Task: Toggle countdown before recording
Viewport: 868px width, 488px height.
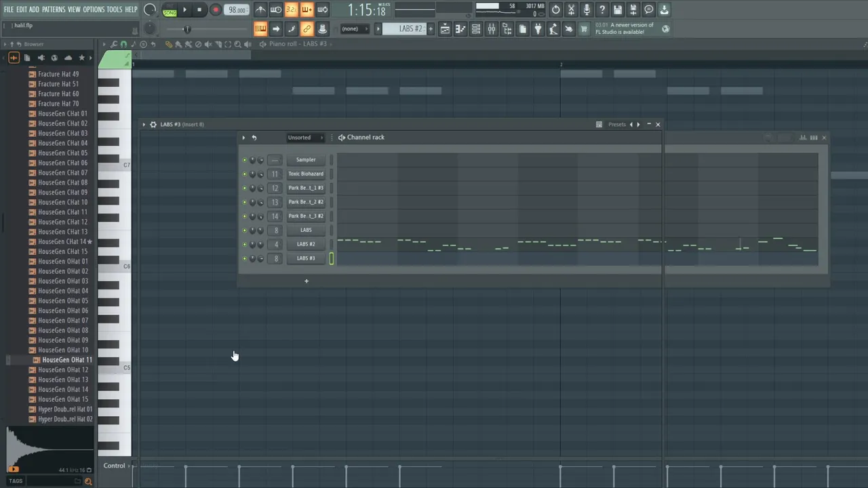Action: click(x=291, y=9)
